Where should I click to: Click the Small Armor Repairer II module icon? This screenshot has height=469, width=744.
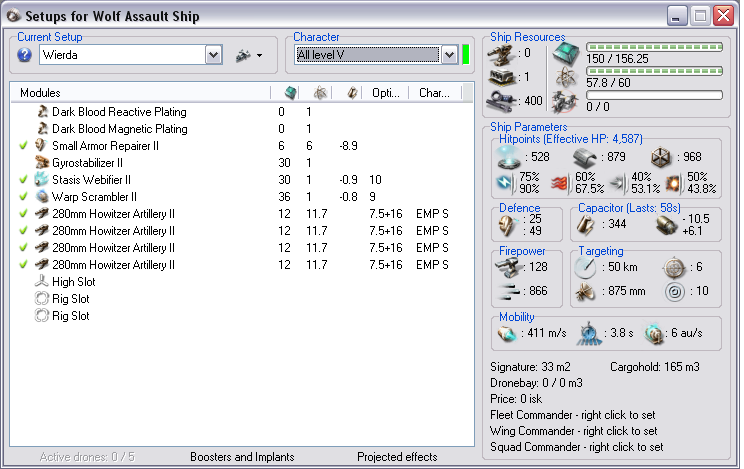pos(42,145)
